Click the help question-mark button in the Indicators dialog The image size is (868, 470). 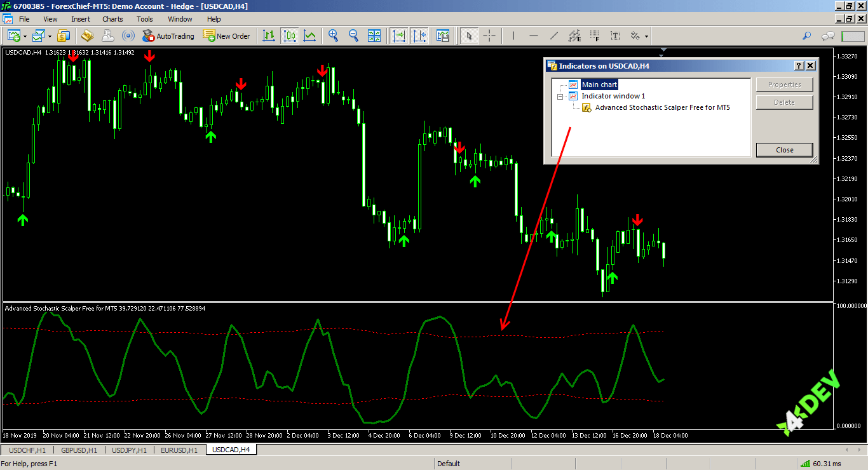point(799,65)
